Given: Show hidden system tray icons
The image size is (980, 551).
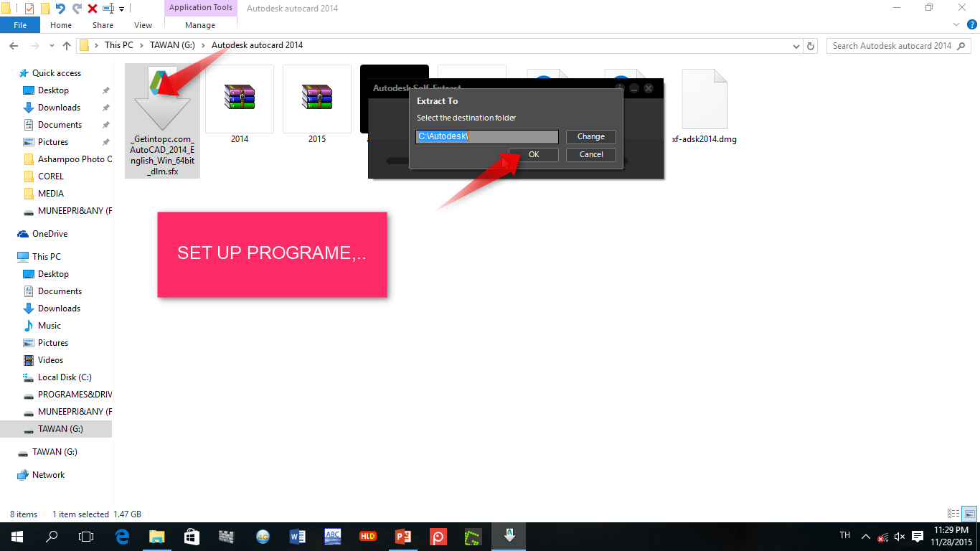Looking at the screenshot, I should coord(866,537).
